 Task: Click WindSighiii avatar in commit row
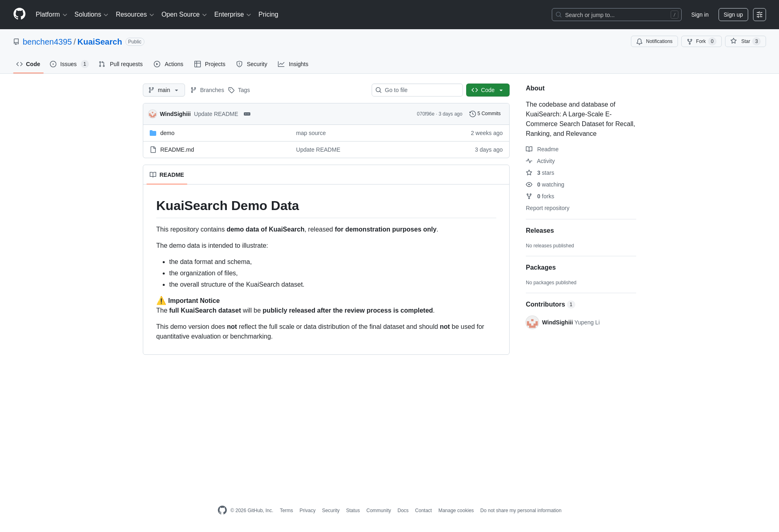[x=153, y=114]
